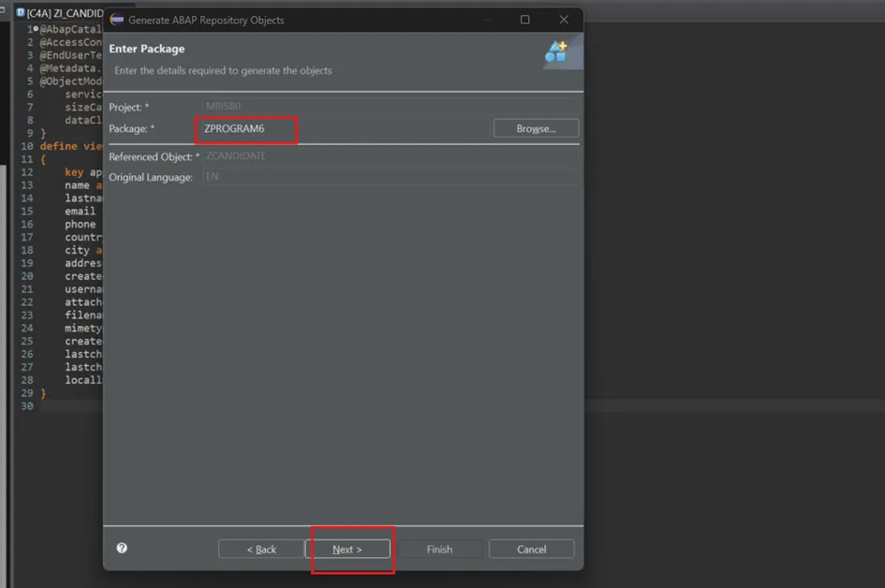The width and height of the screenshot is (885, 588).
Task: Click the help question mark icon
Action: click(122, 549)
